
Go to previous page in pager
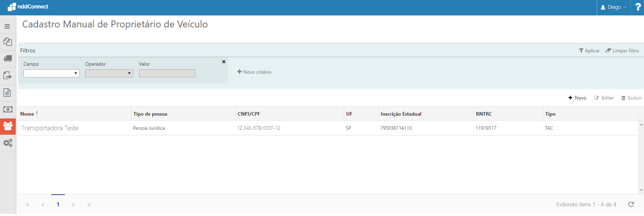(x=43, y=205)
